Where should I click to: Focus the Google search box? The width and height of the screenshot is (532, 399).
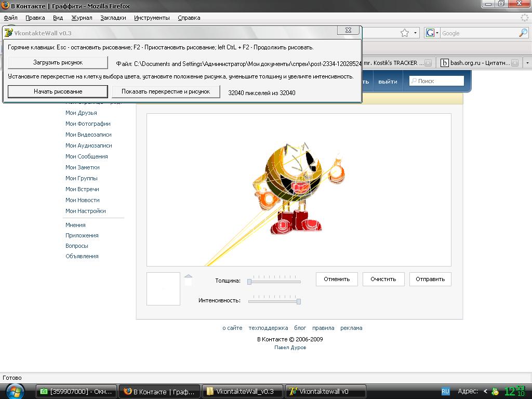coord(479,33)
